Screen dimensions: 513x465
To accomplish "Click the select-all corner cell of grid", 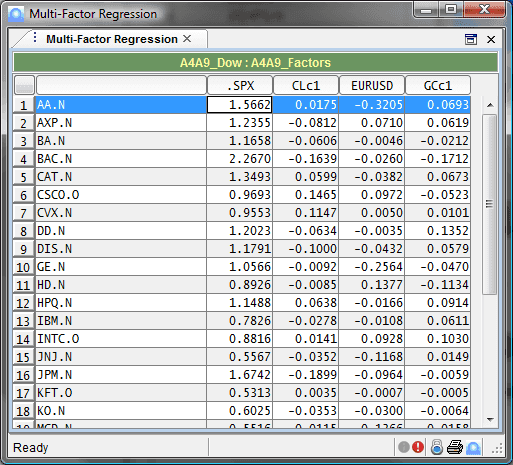I will (24, 85).
